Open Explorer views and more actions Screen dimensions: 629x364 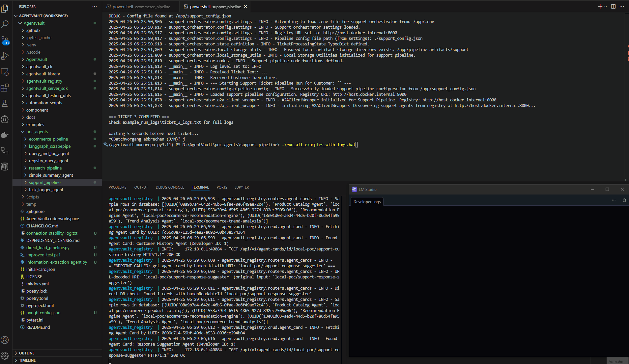coord(95,7)
